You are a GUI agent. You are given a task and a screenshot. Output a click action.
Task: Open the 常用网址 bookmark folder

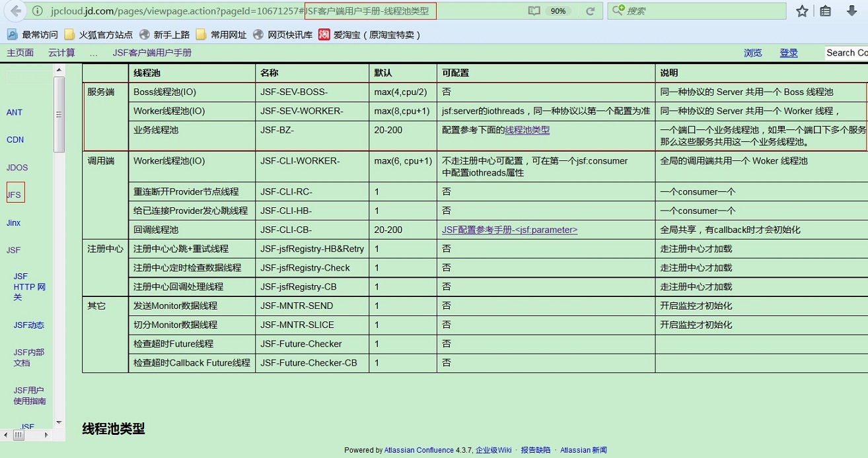(x=221, y=35)
